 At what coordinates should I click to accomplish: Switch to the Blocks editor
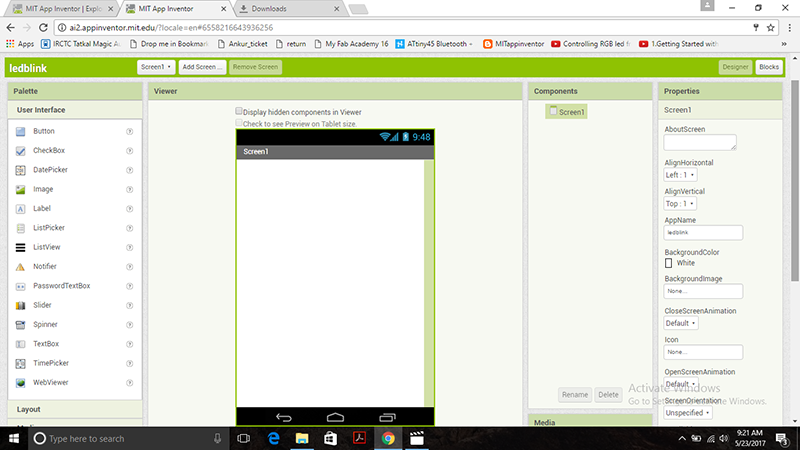pos(768,67)
